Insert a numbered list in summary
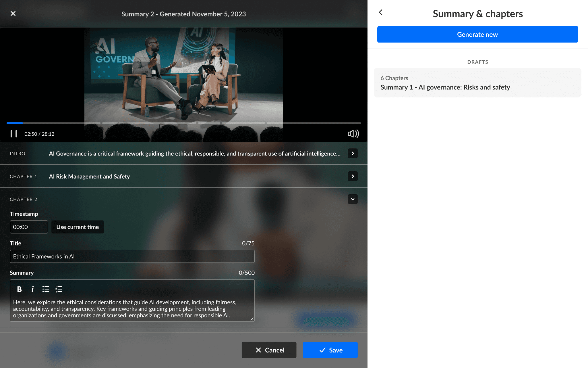Viewport: 588px width, 368px height. (x=59, y=289)
